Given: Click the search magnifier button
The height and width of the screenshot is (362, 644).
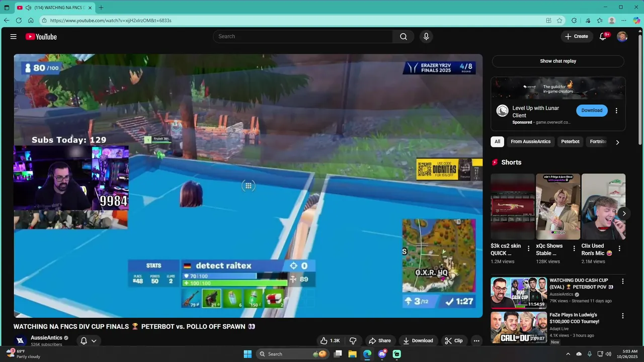Looking at the screenshot, I should [x=404, y=37].
